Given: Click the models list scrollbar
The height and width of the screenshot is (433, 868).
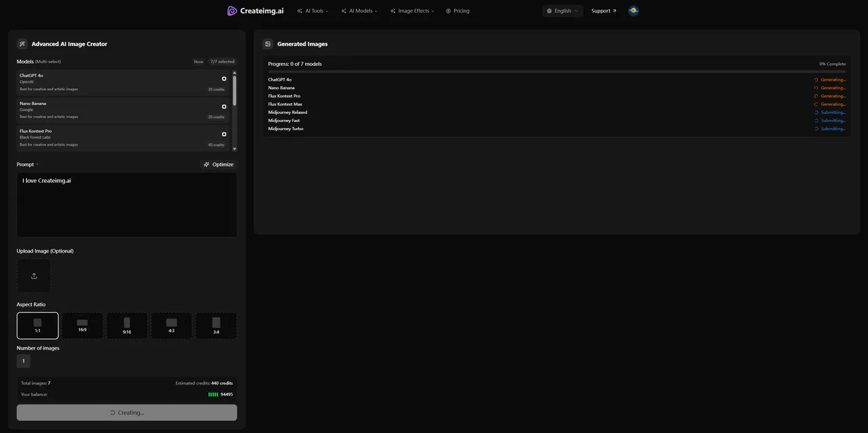Looking at the screenshot, I should [x=235, y=91].
